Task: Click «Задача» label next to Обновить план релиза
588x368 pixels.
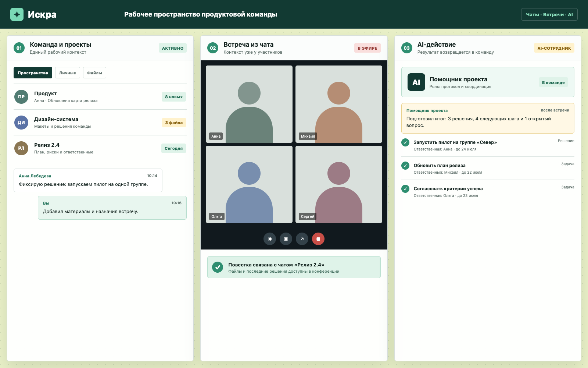Action: click(568, 164)
